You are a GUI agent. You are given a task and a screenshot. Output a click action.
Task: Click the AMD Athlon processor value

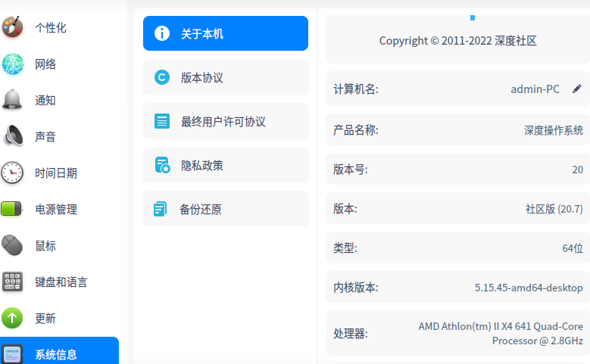[501, 333]
